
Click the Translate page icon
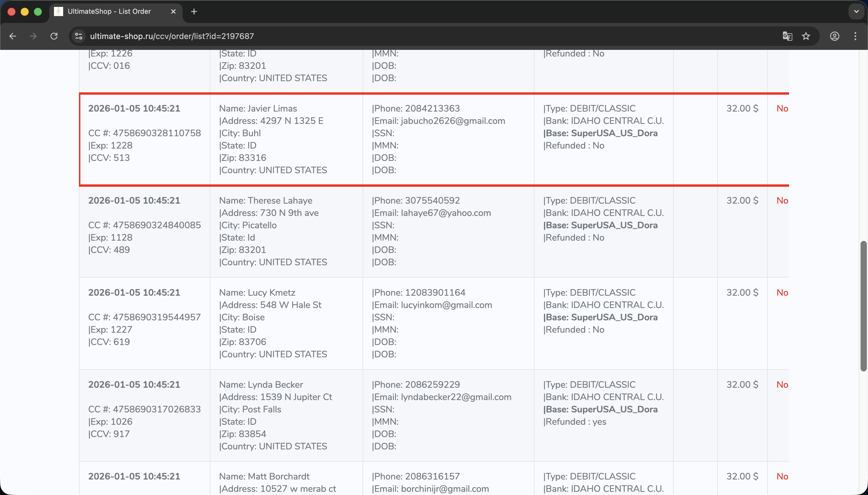point(787,36)
